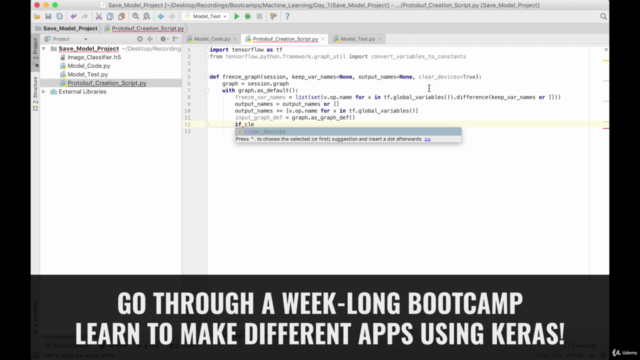640x360 pixels.
Task: Close the Protobuf_Creation_Script.py tab
Action: pos(323,39)
